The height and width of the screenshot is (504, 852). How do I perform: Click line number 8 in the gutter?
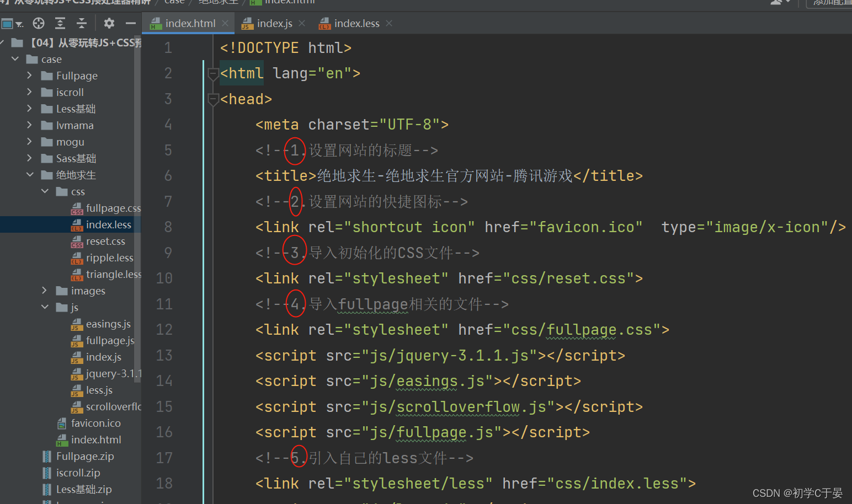(x=168, y=227)
